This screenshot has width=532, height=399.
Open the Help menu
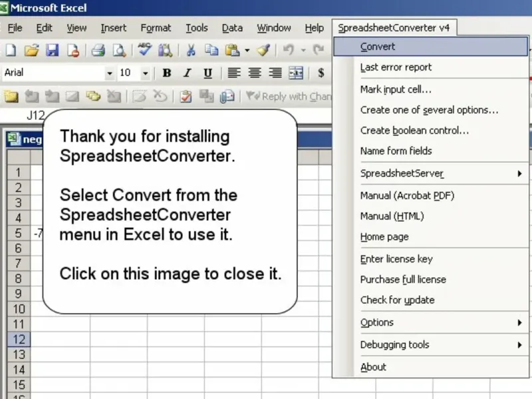tap(314, 28)
